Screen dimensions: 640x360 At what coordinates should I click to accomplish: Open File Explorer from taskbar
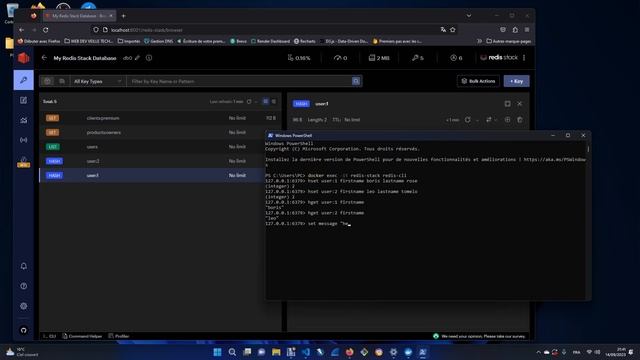pos(276,352)
